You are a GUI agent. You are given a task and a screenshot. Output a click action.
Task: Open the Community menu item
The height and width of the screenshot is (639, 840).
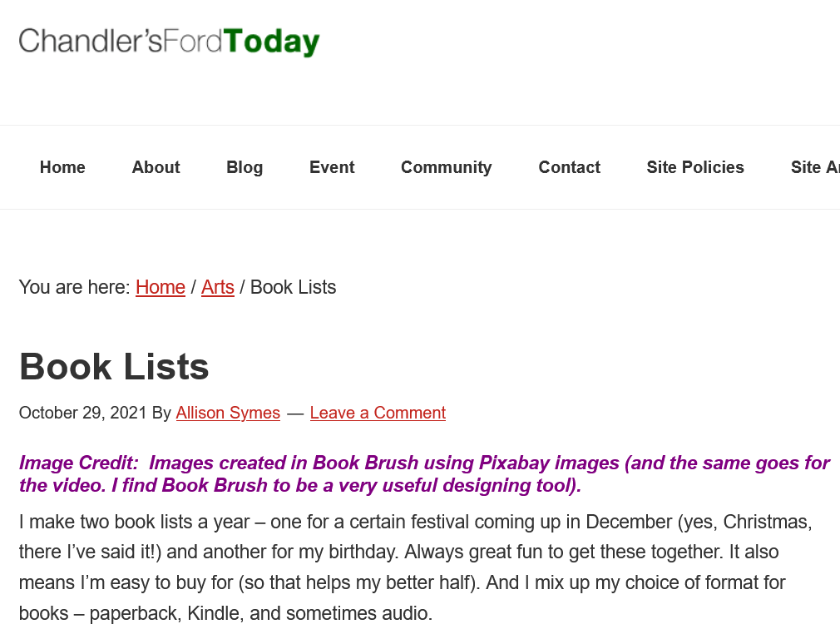(x=446, y=167)
